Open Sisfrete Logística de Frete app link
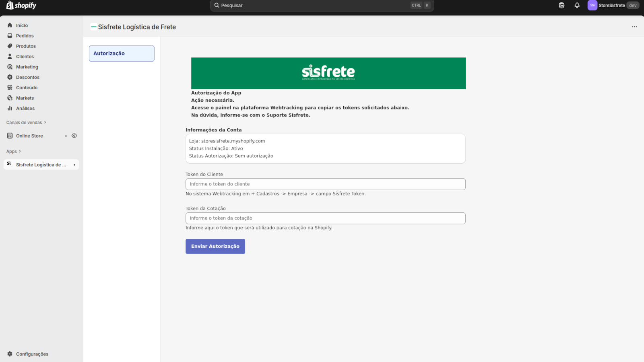The image size is (644, 362). click(41, 165)
